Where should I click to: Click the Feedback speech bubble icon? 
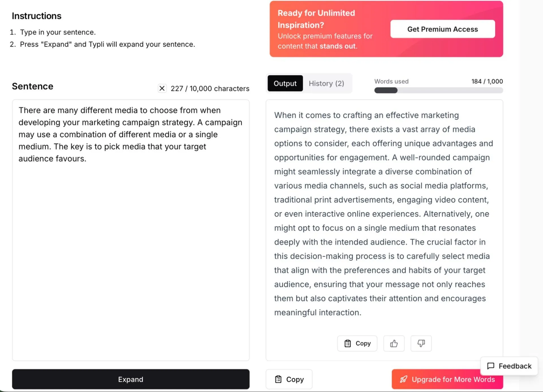491,366
